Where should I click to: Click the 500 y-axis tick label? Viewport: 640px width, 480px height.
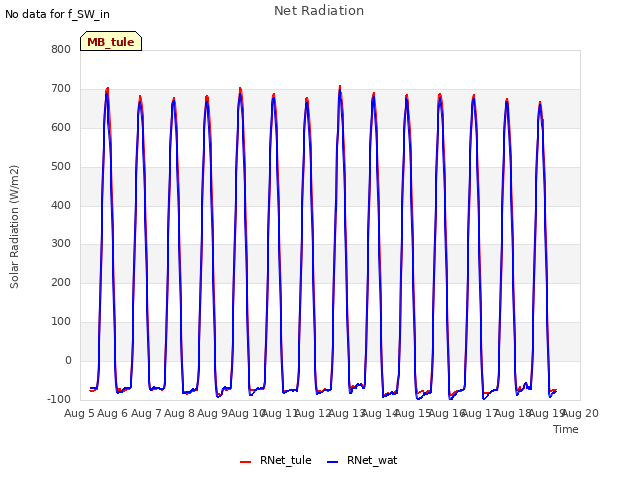click(61, 167)
